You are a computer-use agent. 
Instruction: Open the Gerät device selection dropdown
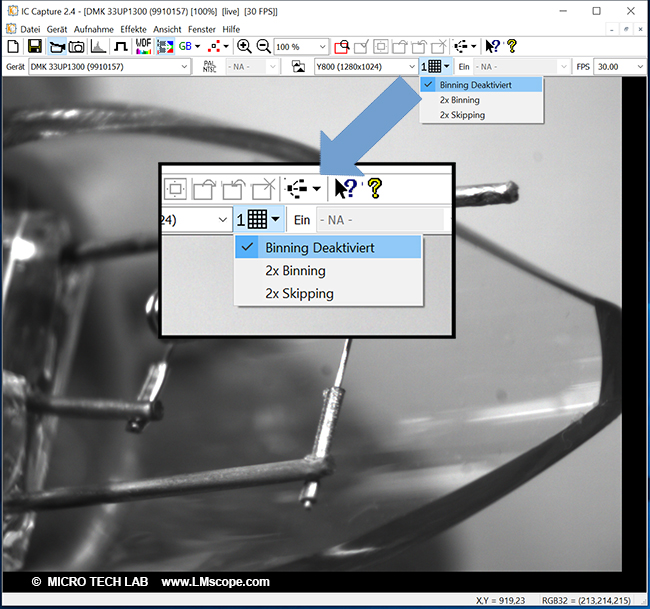click(x=182, y=66)
